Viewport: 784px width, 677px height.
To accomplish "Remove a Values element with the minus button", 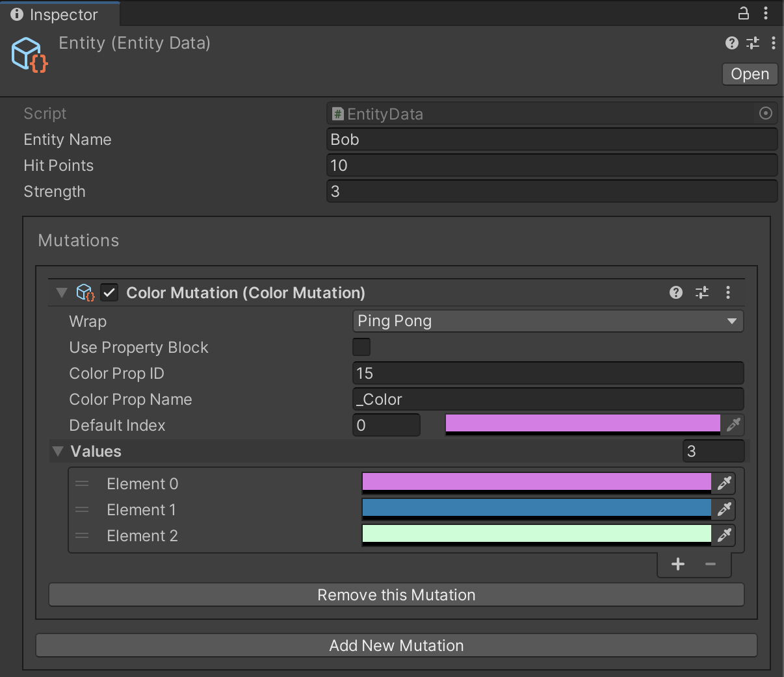I will click(711, 564).
